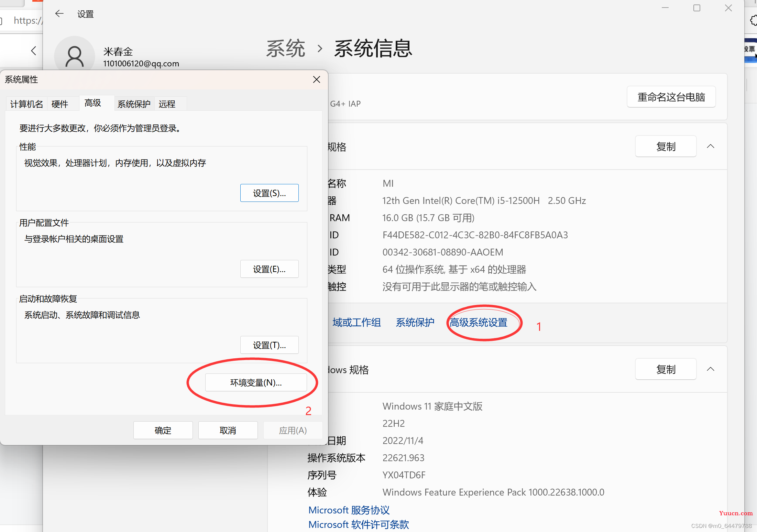Image resolution: width=757 pixels, height=532 pixels.
Task: Open Microsoft 服务协议 link
Action: coord(349,510)
